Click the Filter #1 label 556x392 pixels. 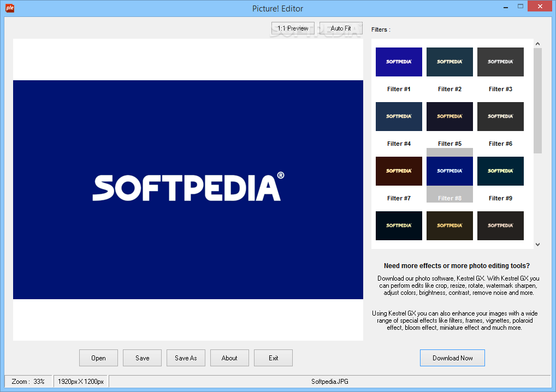[x=399, y=89]
